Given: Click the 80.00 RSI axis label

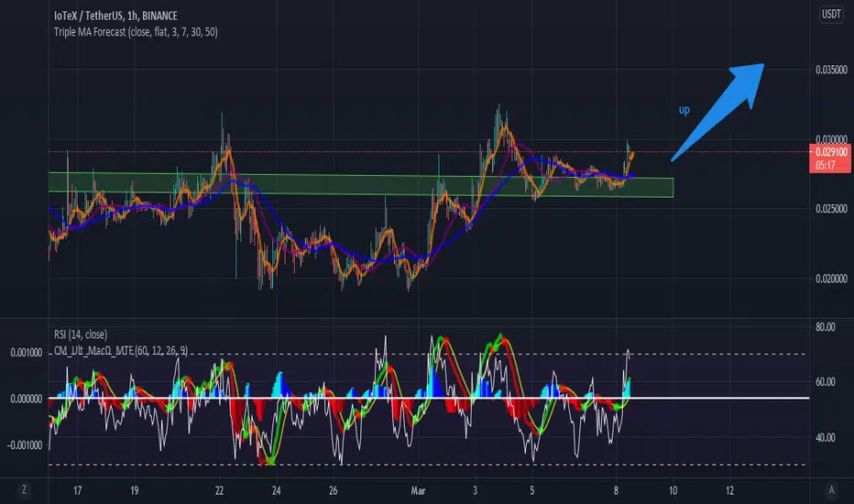Looking at the screenshot, I should [x=825, y=327].
